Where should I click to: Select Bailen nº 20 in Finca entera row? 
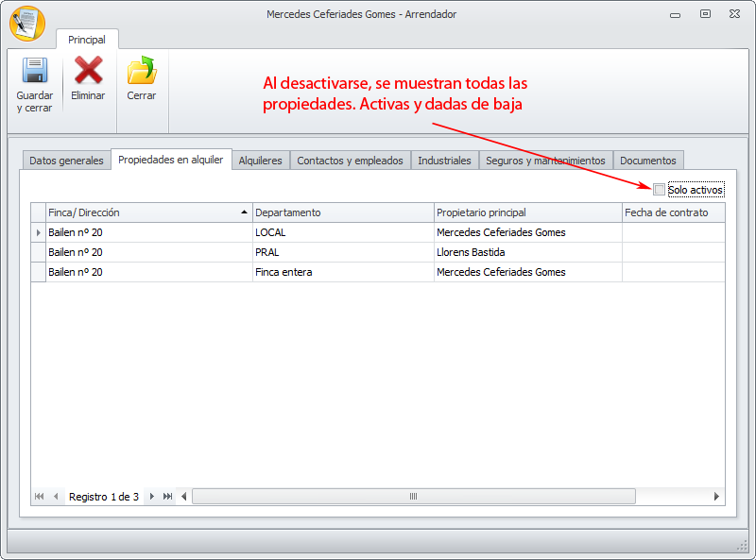(149, 272)
